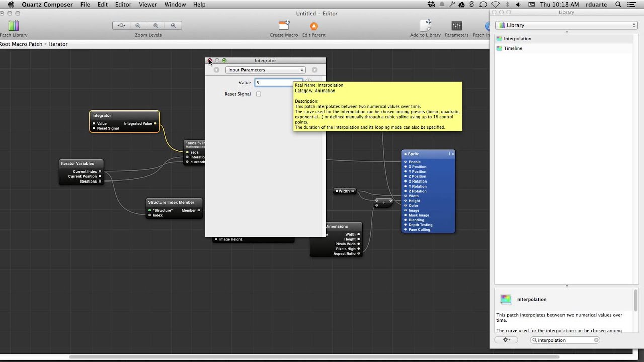Open the File menu
The image size is (644, 362).
pos(85,4)
